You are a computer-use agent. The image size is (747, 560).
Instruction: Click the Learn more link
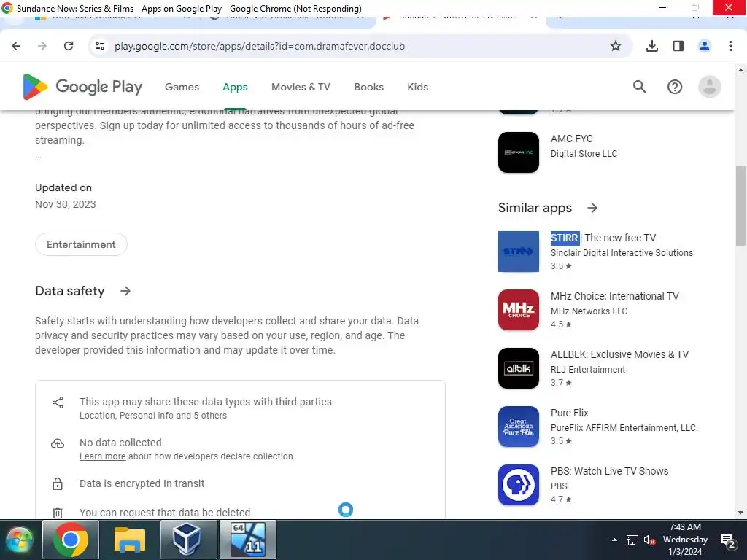pos(102,456)
